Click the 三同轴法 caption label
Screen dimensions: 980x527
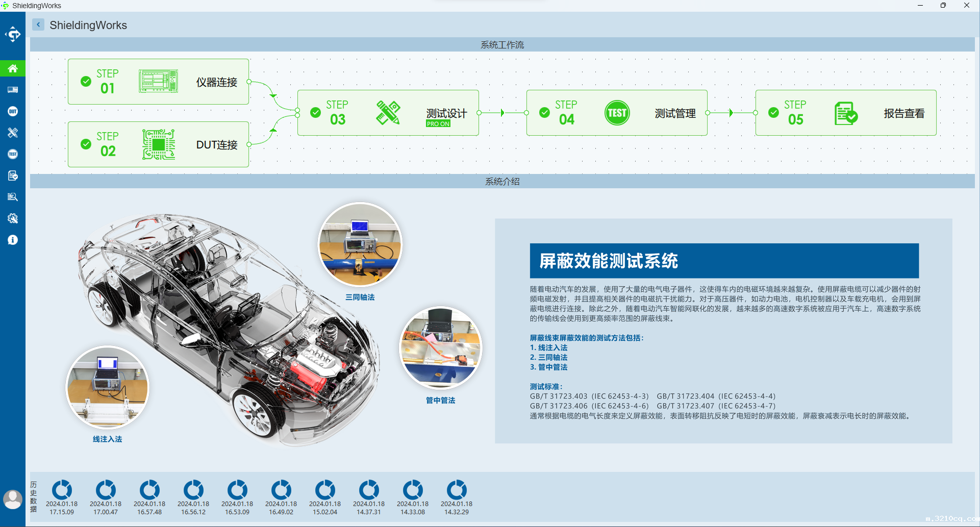click(360, 297)
